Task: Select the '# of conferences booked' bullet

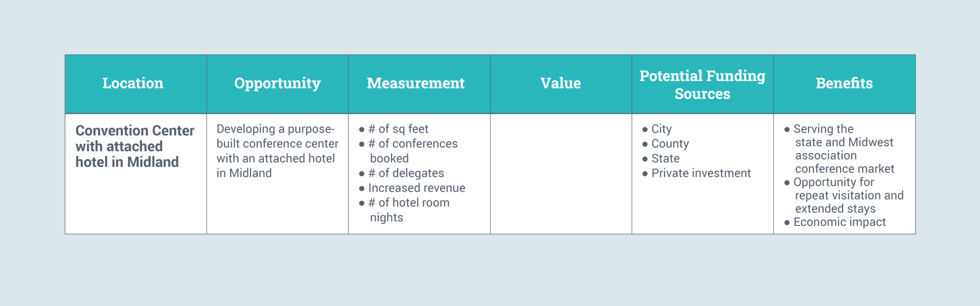Action: (x=412, y=151)
